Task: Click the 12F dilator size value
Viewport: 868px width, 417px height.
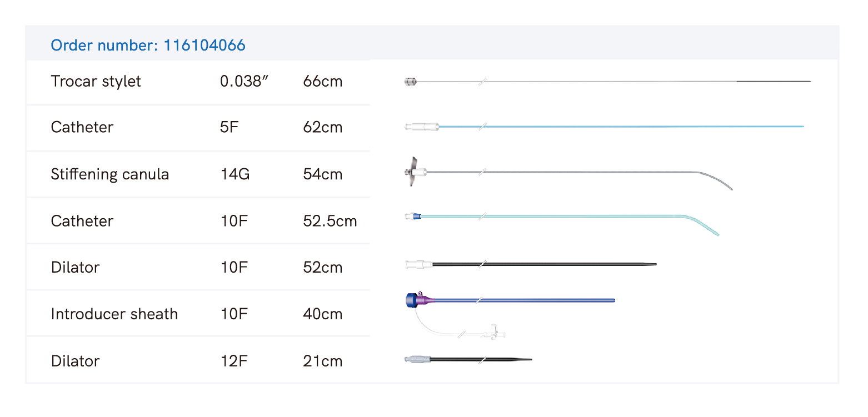Action: pyautogui.click(x=233, y=361)
